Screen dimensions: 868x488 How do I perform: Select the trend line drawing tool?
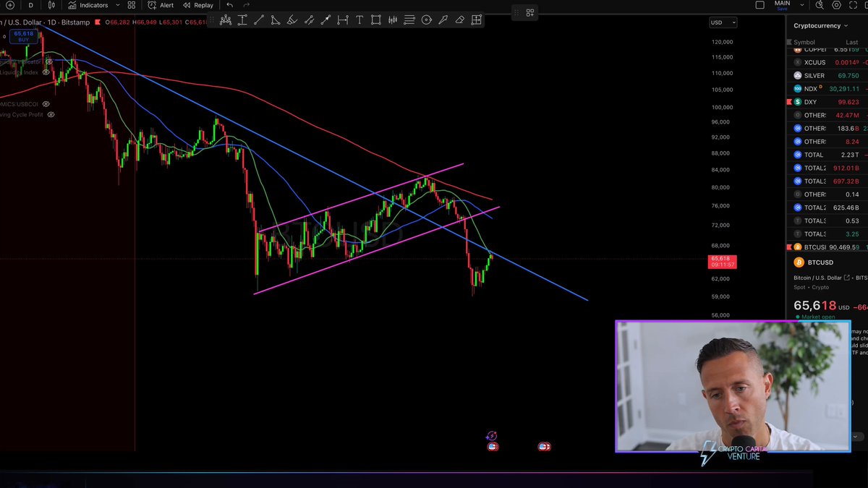(x=259, y=20)
